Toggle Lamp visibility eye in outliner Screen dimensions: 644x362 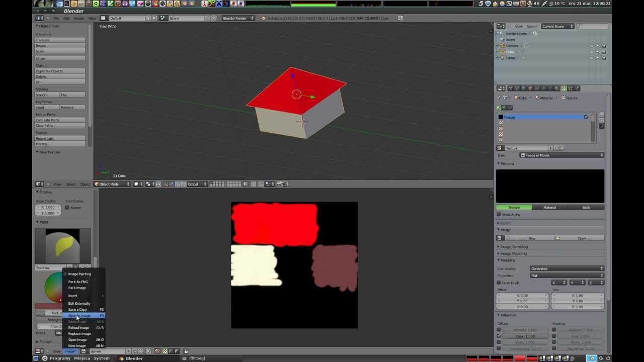[x=592, y=58]
